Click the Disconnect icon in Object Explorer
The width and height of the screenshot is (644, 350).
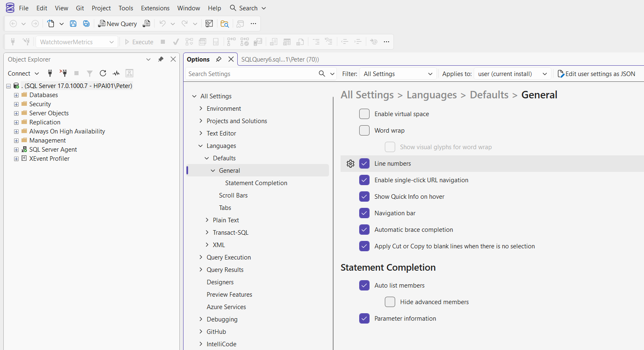[x=63, y=73]
